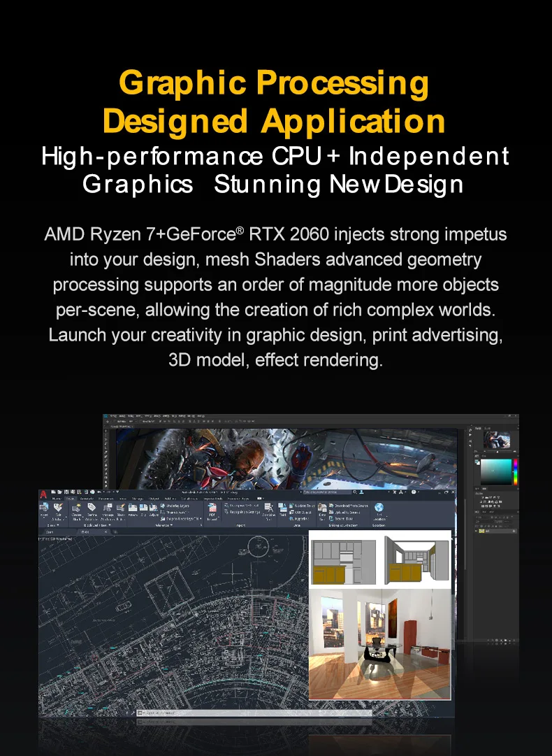Expand the Snap to Underlays dropdown
Image resolution: width=552 pixels, height=756 pixels.
(182, 519)
